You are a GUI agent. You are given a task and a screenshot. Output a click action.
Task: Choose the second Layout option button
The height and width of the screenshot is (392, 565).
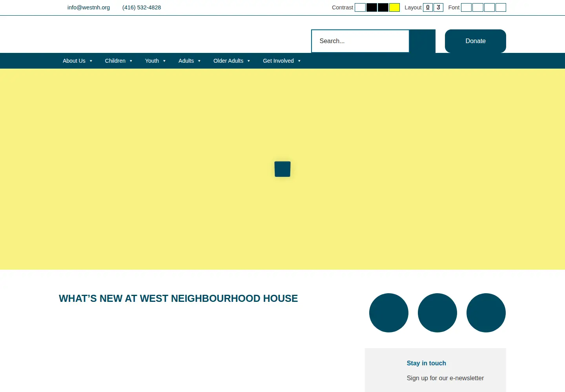pos(438,7)
